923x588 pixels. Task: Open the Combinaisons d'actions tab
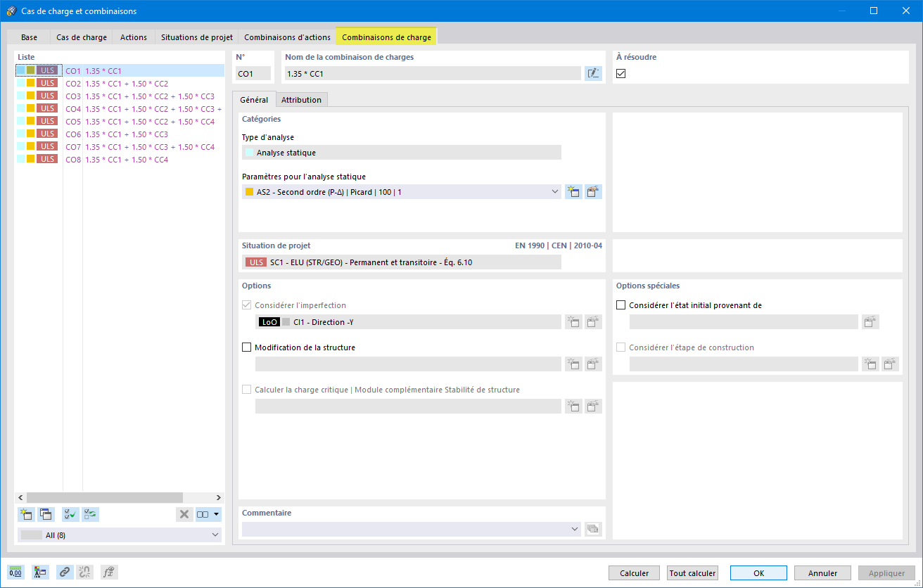(x=287, y=37)
